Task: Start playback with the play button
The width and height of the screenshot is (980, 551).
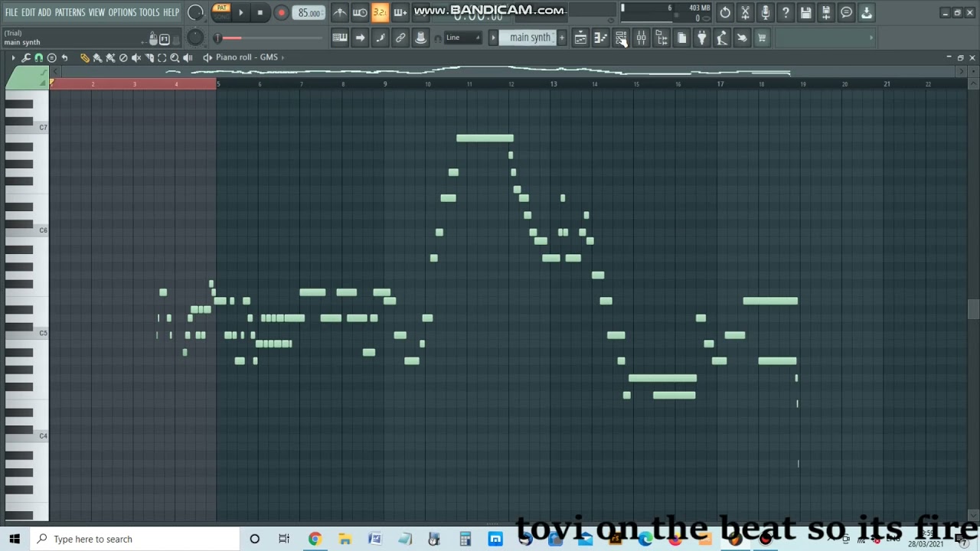Action: pos(240,12)
